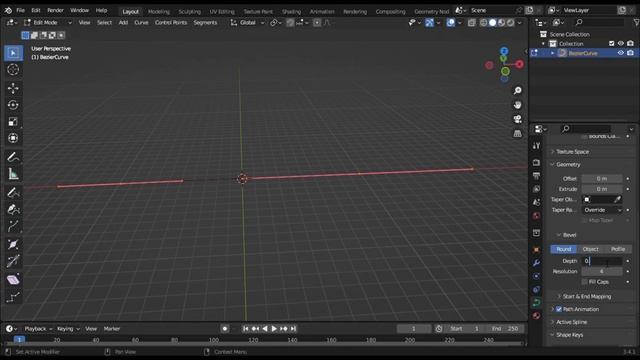Viewport: 640px width, 360px height.
Task: Expand BezierCurve in outliner
Action: click(x=552, y=53)
